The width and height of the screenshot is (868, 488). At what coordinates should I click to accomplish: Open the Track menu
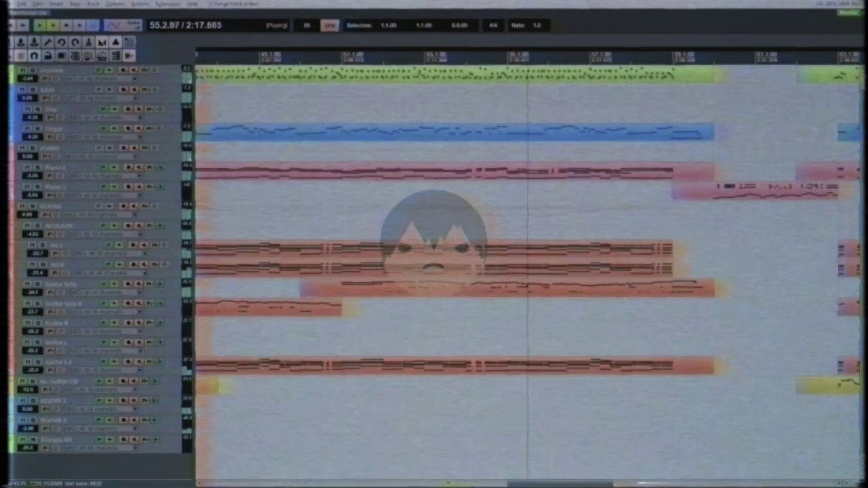(x=93, y=4)
